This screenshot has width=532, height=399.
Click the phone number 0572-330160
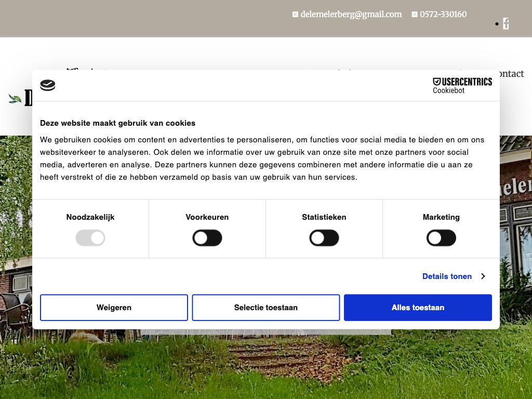click(x=443, y=15)
